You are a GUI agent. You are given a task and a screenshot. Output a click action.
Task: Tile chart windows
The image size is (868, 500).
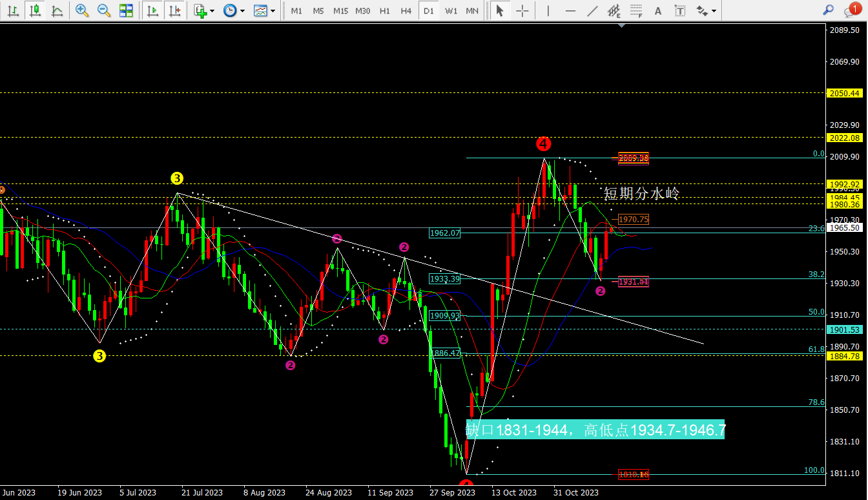pyautogui.click(x=126, y=10)
